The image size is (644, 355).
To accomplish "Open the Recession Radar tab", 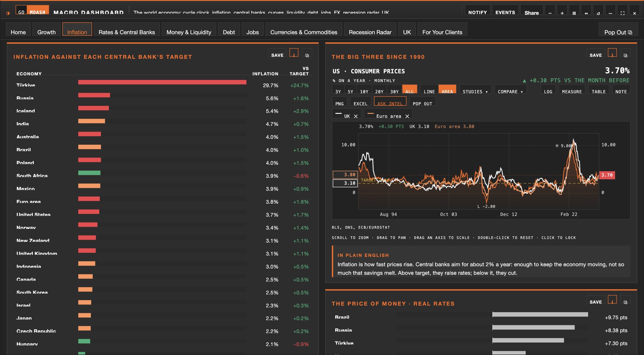I will [370, 30].
